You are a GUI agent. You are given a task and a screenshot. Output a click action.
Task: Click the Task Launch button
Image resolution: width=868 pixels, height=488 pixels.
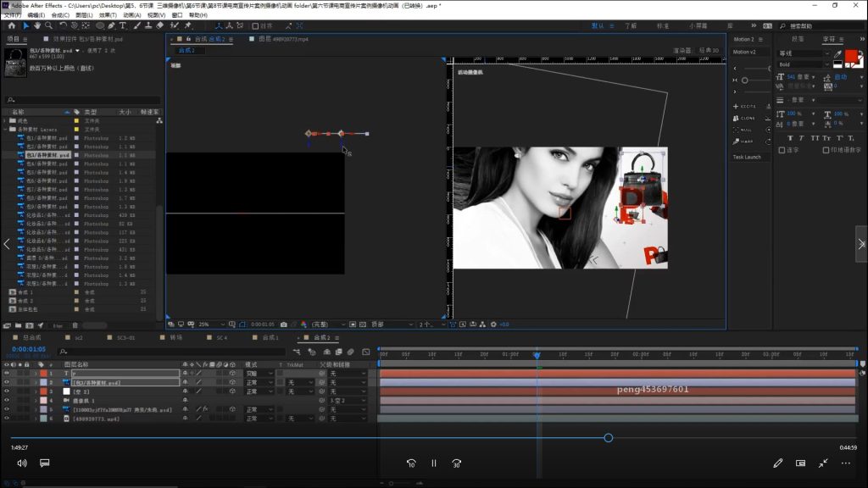point(747,157)
